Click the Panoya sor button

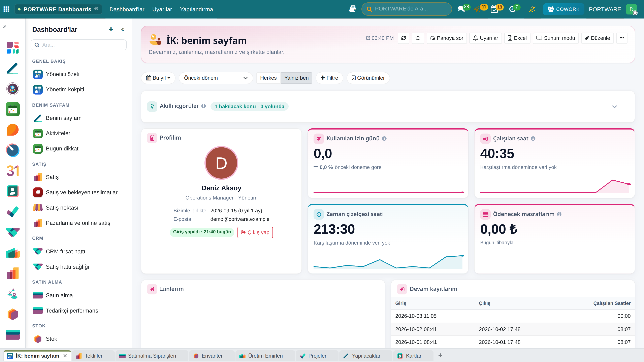[447, 38]
